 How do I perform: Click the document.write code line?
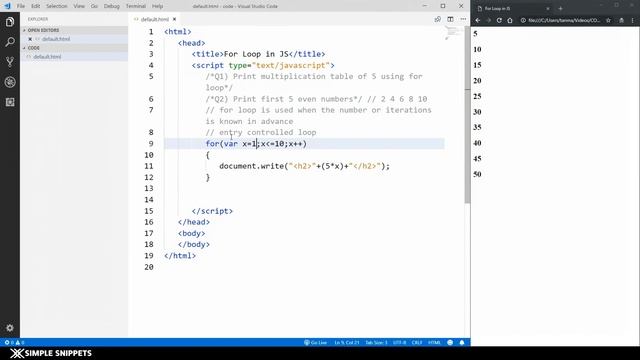(x=304, y=166)
